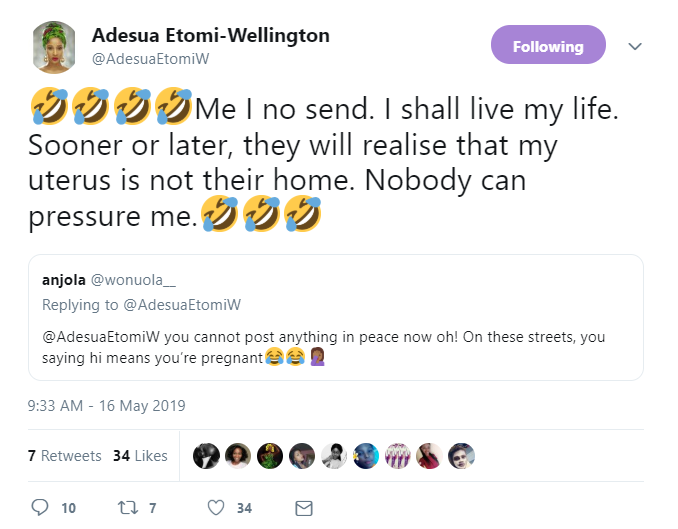Viewport: 678px width, 529px height.
Task: Click the third liker avatar in the row
Action: tap(270, 456)
